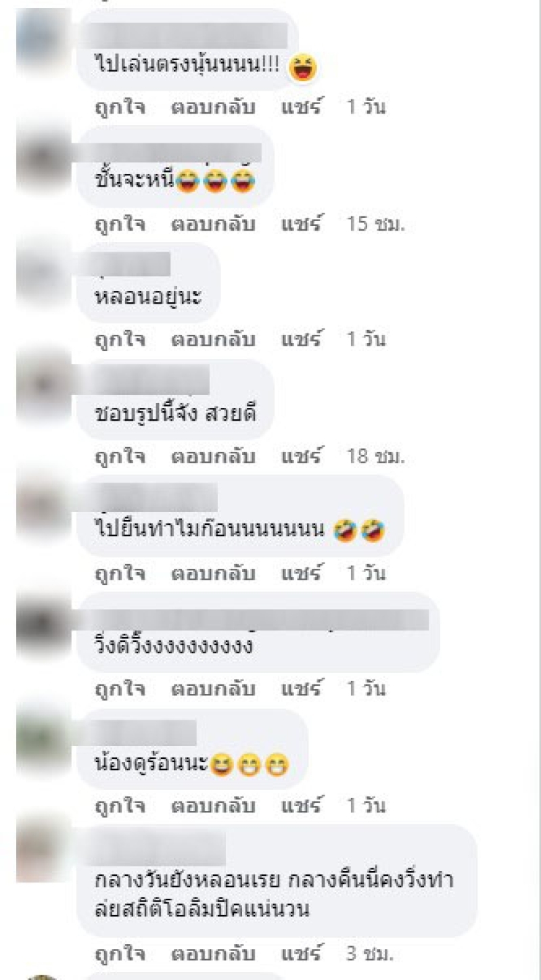Viewport: 541px width, 980px height.
Task: Click ถูกใจ under the ไปเล่นตรงนุ้นนนน comment
Action: (x=120, y=108)
